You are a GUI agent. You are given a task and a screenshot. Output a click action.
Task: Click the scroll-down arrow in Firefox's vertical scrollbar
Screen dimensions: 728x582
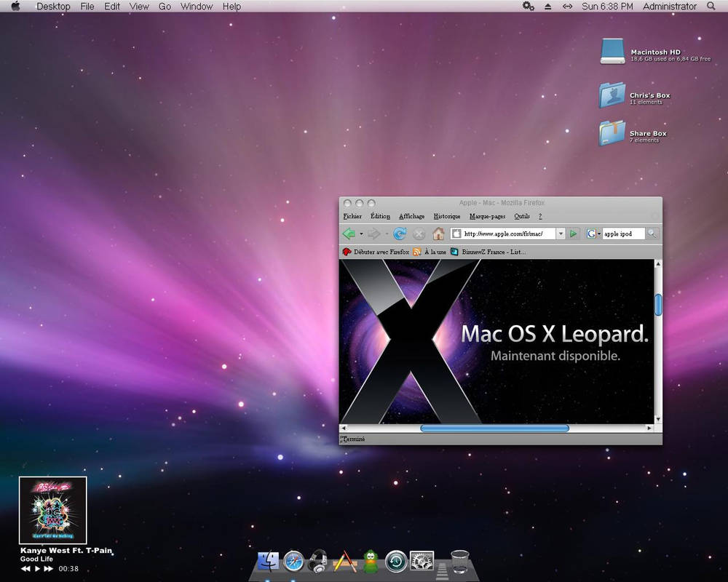click(x=658, y=419)
